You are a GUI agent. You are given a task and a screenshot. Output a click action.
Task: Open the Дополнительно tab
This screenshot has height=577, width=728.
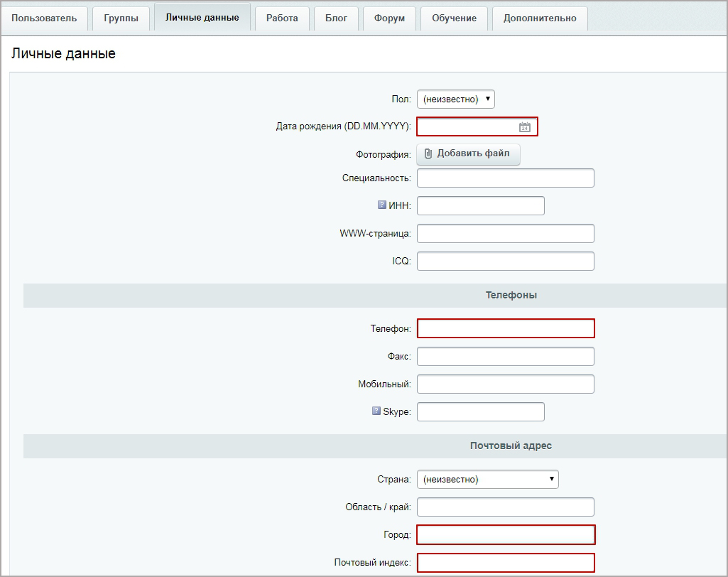pos(540,18)
